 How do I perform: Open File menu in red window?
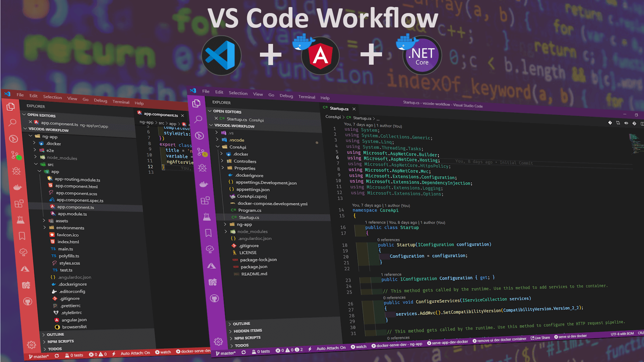[x=20, y=95]
